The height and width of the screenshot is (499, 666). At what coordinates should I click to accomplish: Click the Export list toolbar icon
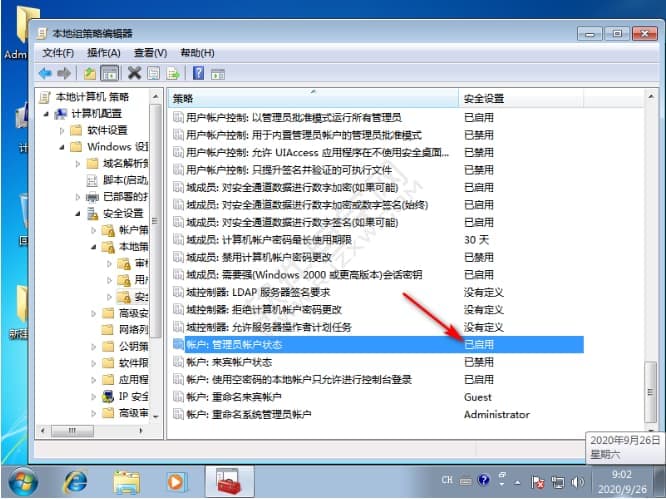[x=173, y=73]
